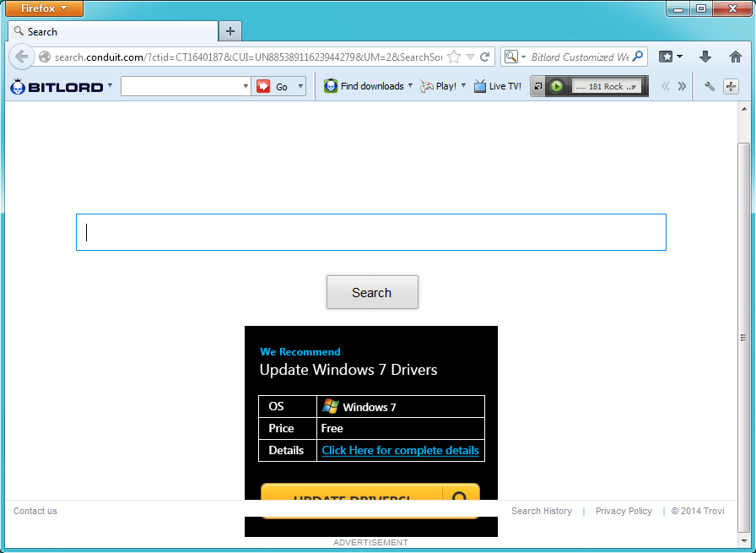Open the search engine selector dropdown
This screenshot has height=553, width=756.
515,57
